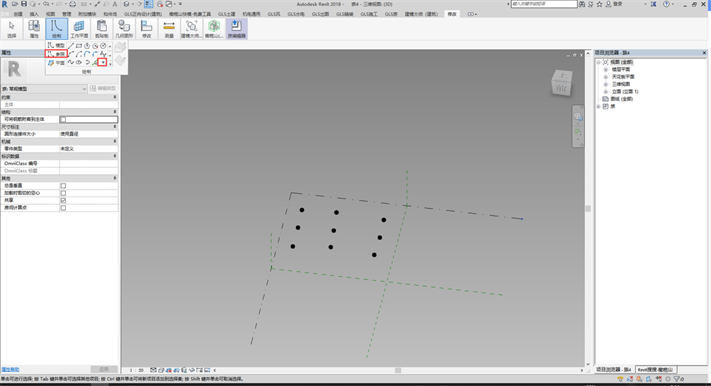Choose the Circle draw tool

103,46
